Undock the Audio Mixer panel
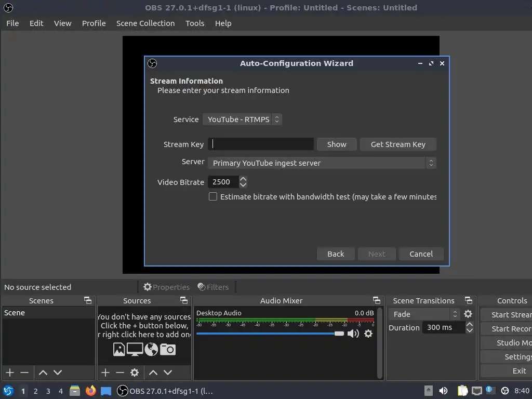The image size is (532, 399). (x=376, y=300)
